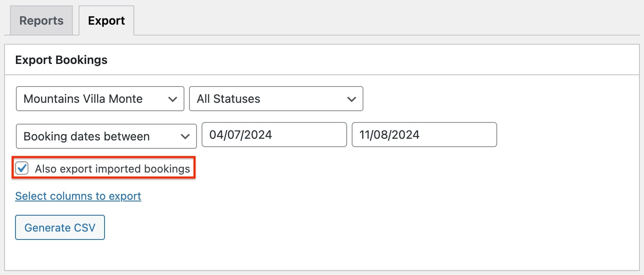Open the Select columns to export link
This screenshot has height=275, width=644.
point(78,196)
